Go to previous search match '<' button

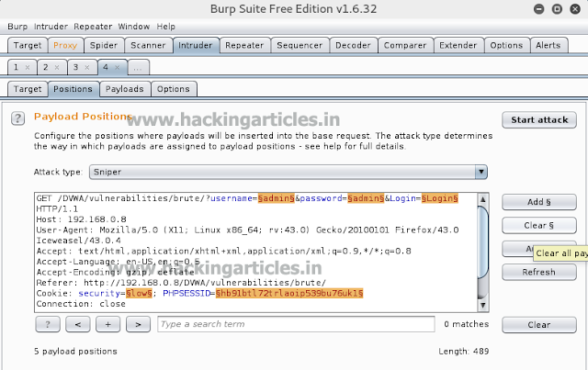77,324
